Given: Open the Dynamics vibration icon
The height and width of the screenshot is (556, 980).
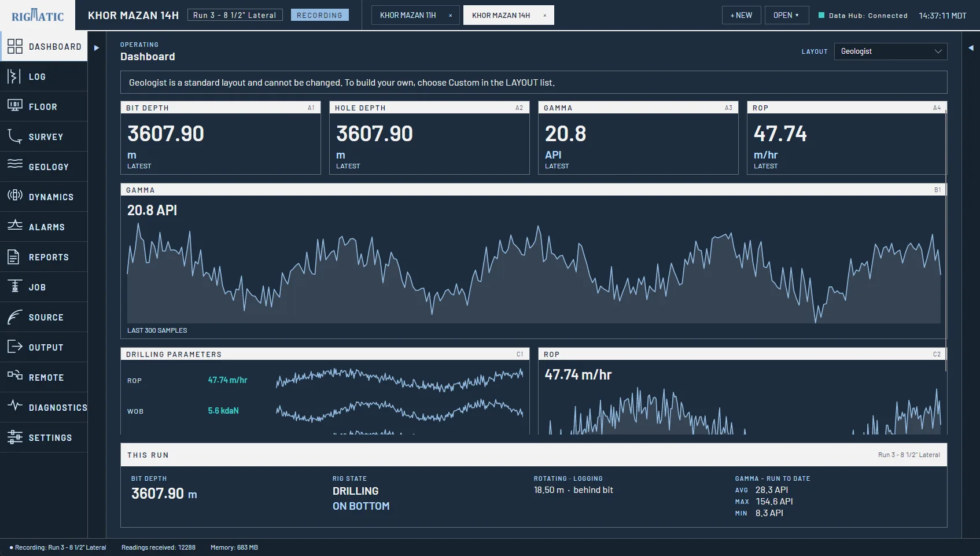Looking at the screenshot, I should 15,195.
